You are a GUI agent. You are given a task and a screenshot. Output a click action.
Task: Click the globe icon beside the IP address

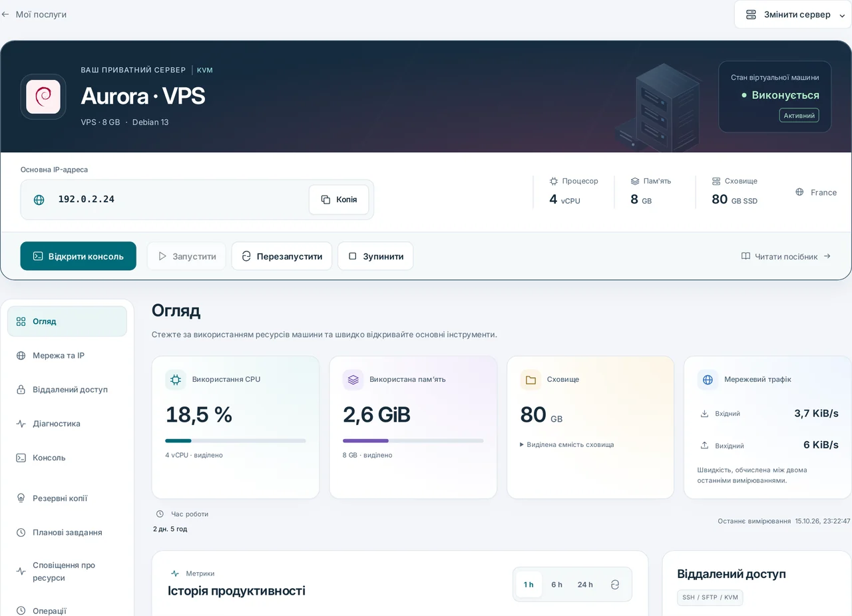39,200
